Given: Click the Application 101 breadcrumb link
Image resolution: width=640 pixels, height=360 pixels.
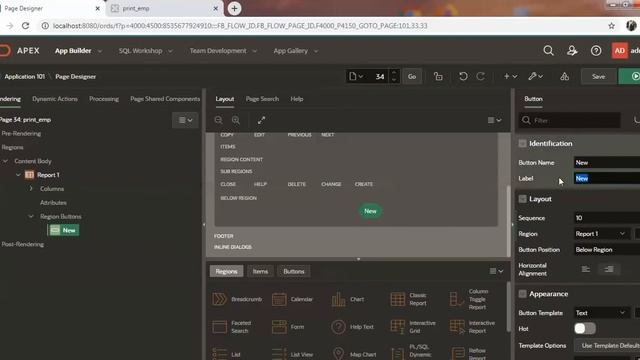Looking at the screenshot, I should 24,76.
